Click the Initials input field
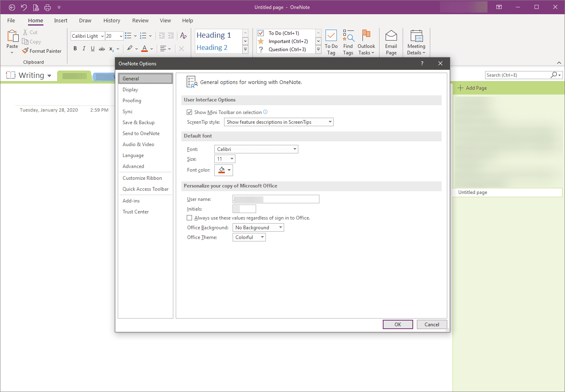The width and height of the screenshot is (565, 392). tap(244, 209)
